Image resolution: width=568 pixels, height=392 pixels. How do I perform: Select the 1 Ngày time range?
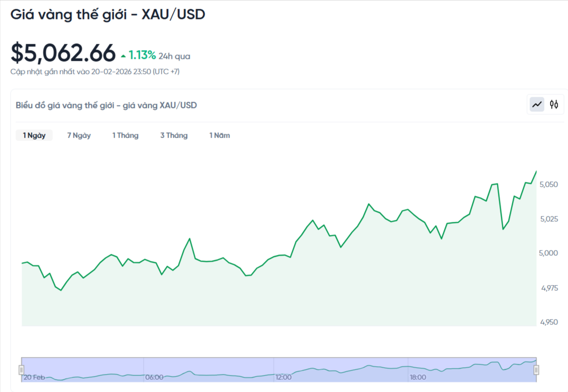pyautogui.click(x=34, y=135)
